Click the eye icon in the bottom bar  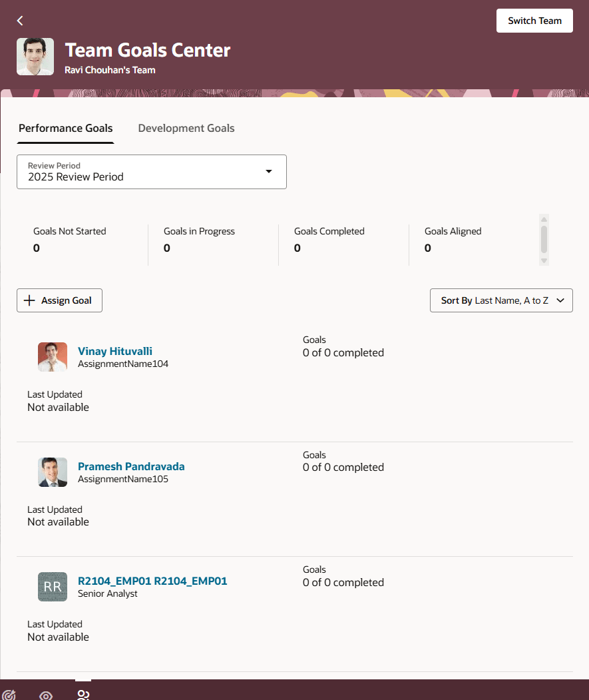pos(45,695)
